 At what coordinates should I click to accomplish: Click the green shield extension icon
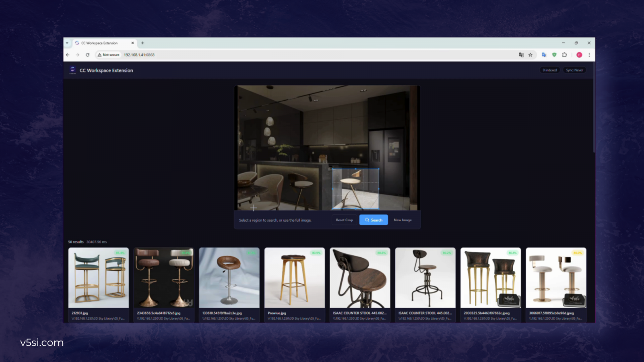pos(554,55)
